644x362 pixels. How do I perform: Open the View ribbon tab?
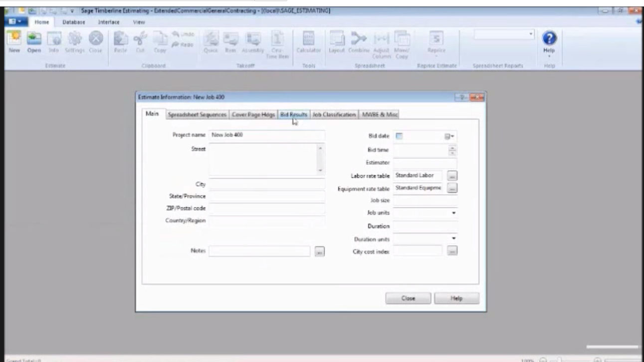[x=139, y=22]
